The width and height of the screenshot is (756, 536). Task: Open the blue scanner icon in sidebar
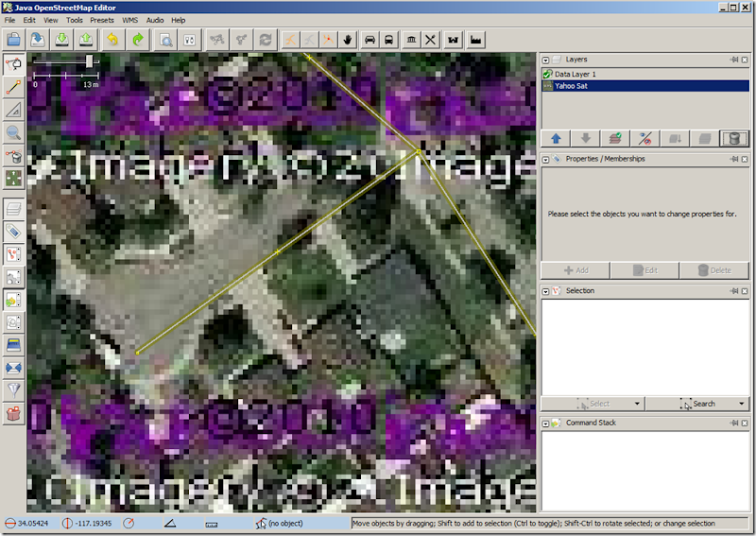[14, 345]
